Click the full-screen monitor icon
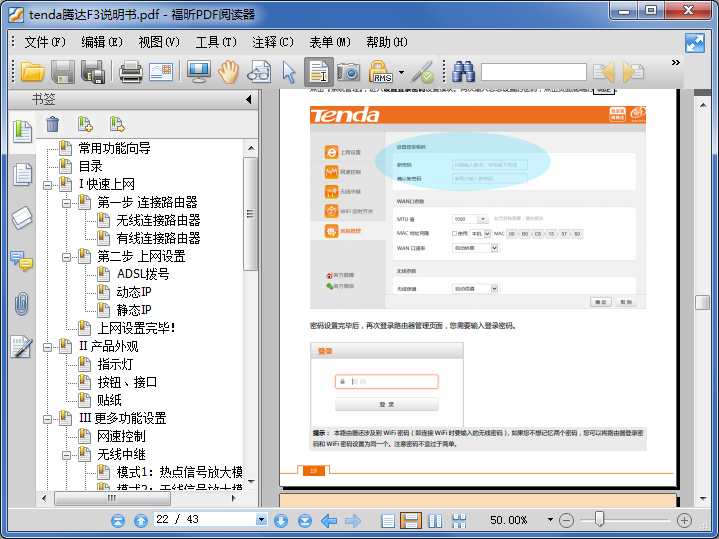 [199, 72]
